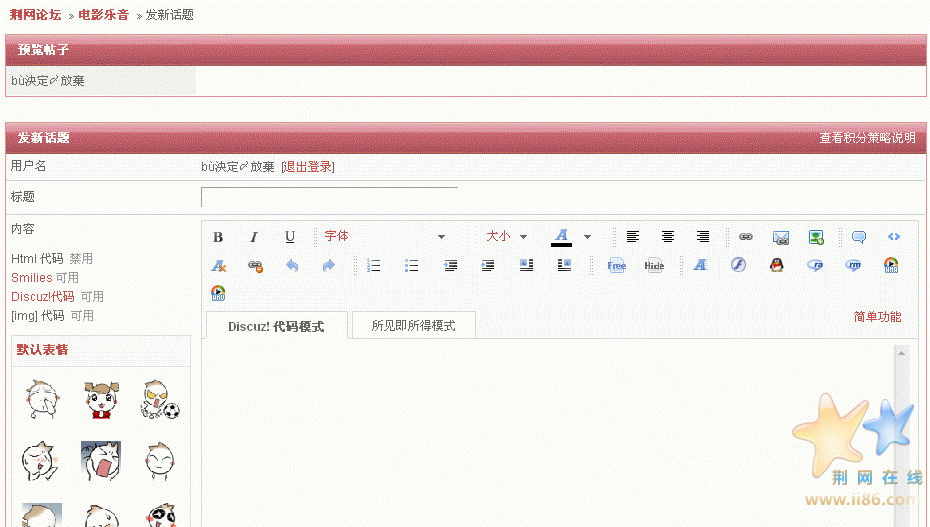Click the 标题 title input field
The image size is (930, 527).
point(329,197)
